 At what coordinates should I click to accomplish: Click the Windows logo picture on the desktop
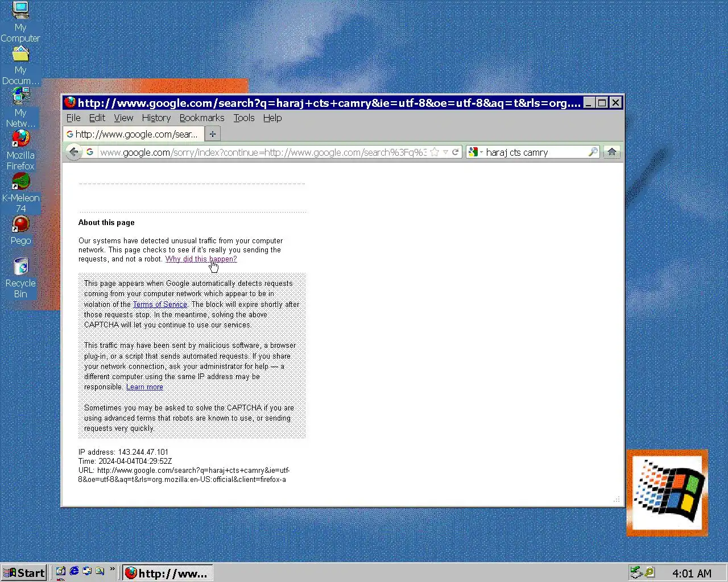pyautogui.click(x=668, y=493)
